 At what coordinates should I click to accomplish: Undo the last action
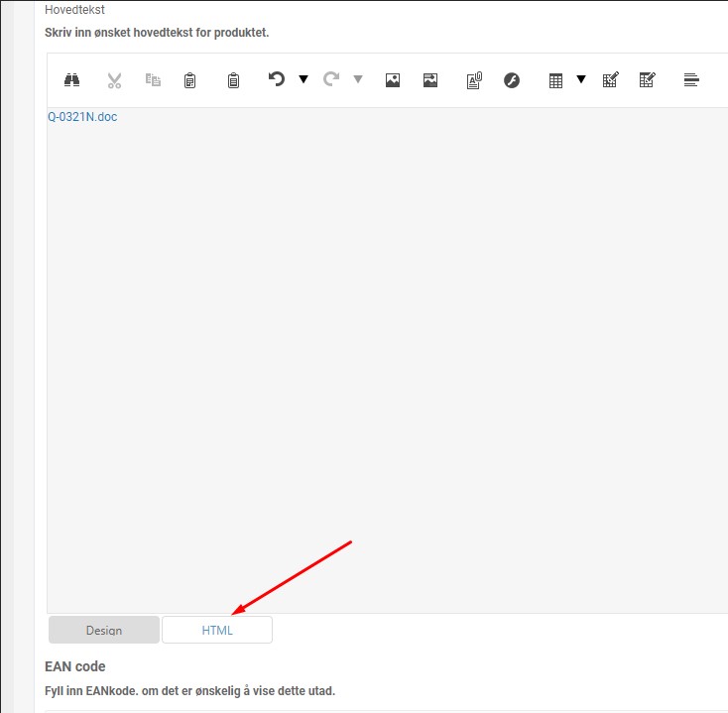(x=277, y=79)
